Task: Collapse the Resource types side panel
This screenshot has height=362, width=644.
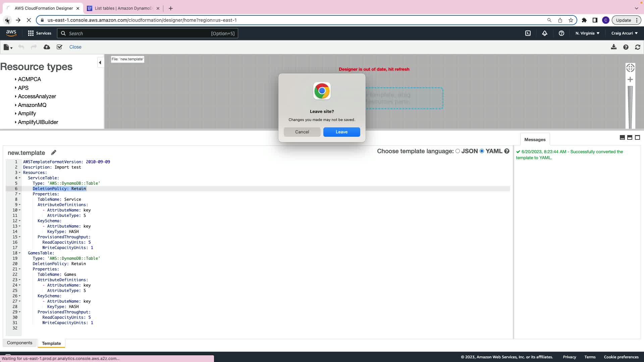Action: (x=100, y=63)
